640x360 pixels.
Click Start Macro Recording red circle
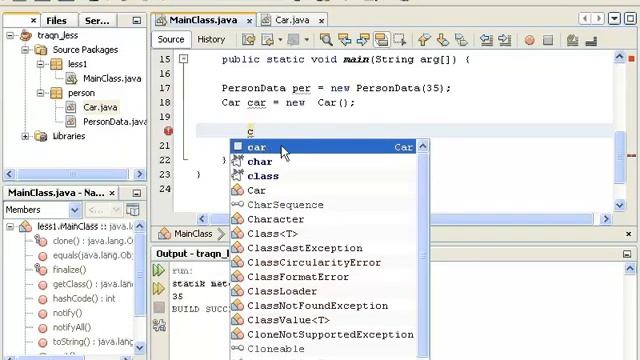point(529,40)
